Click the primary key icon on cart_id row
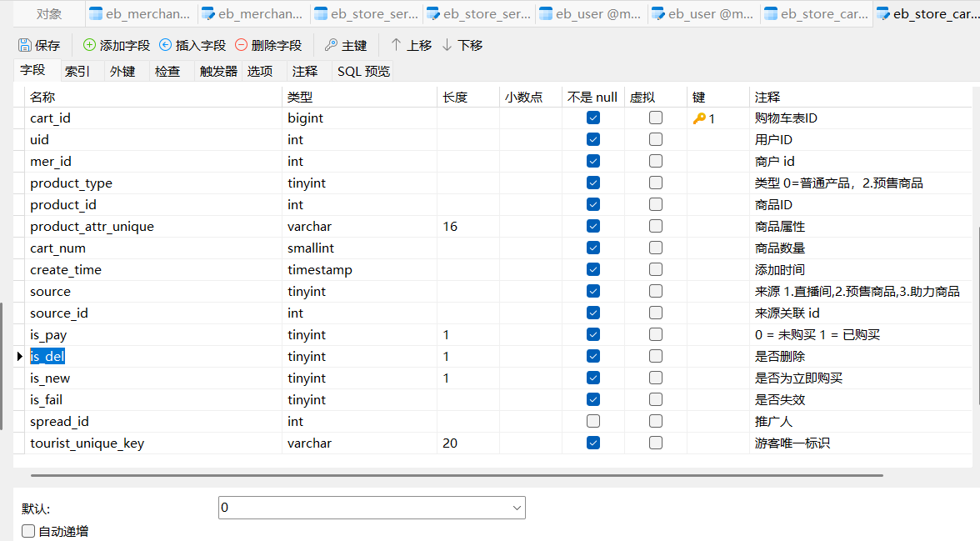Viewport: 980px width, 541px height. 698,118
